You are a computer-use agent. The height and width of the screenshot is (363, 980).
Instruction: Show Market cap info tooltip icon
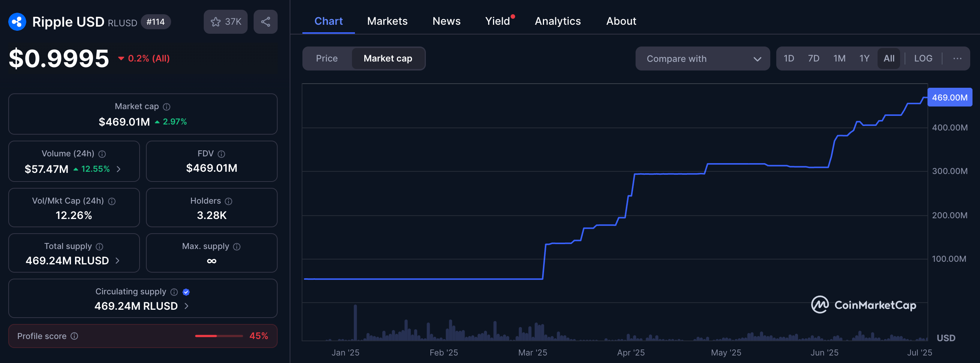coord(167,107)
